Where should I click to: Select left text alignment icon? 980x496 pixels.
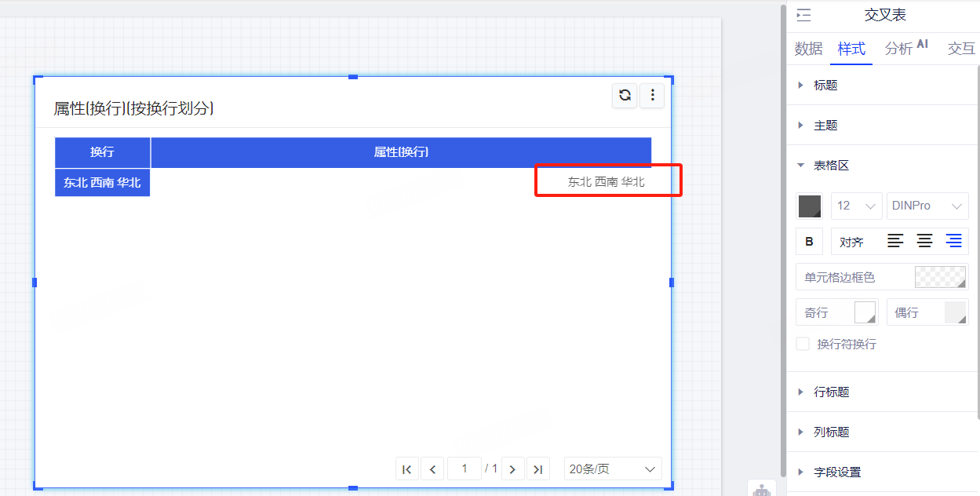(895, 242)
